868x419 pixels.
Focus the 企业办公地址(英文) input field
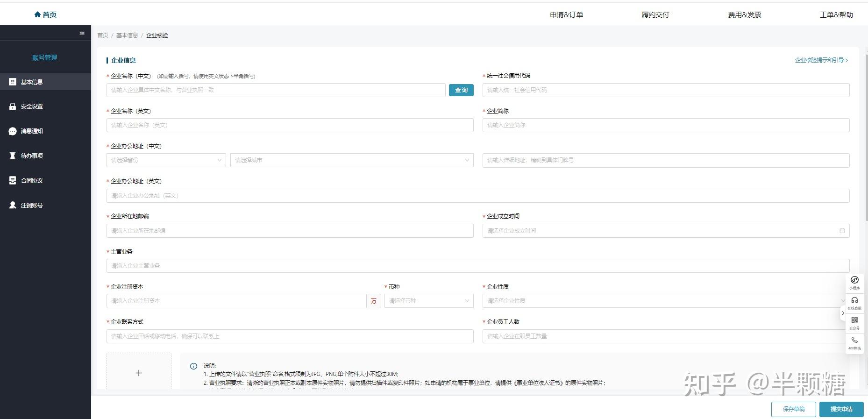pos(478,196)
